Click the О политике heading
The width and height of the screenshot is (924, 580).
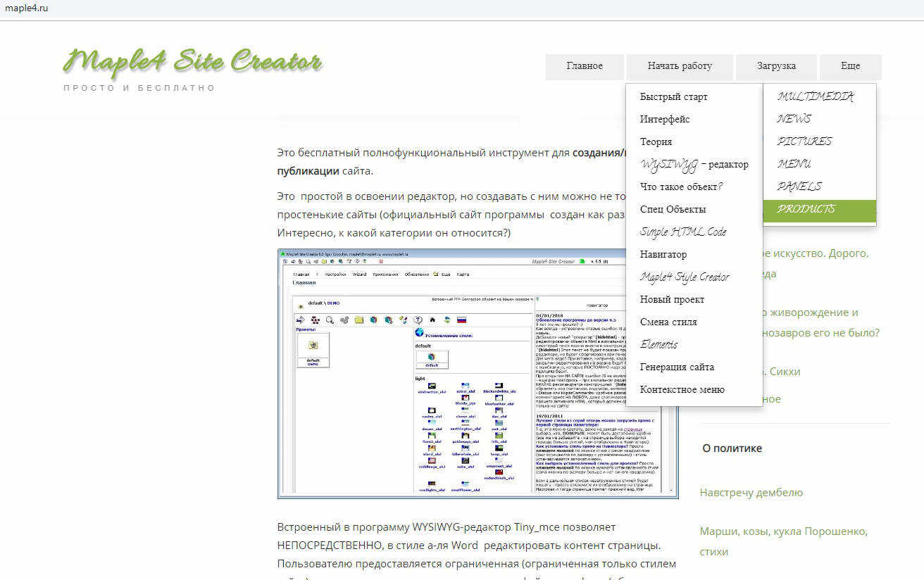pyautogui.click(x=732, y=448)
